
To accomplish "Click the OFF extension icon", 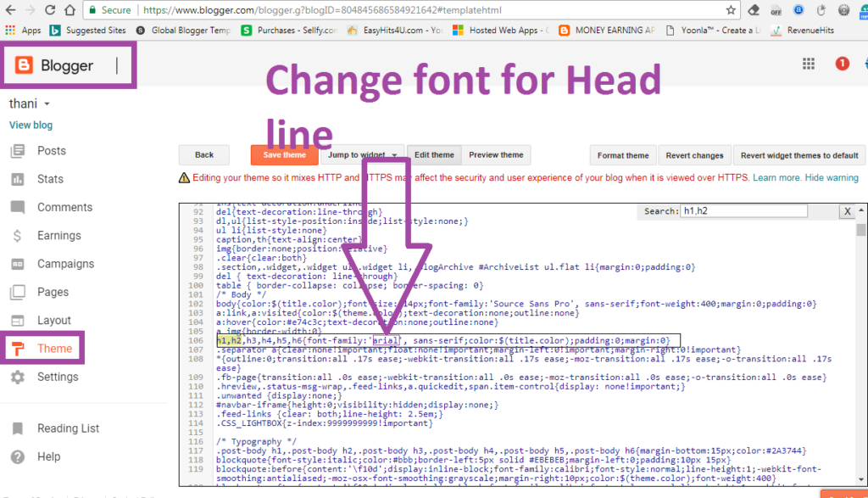I will [776, 10].
